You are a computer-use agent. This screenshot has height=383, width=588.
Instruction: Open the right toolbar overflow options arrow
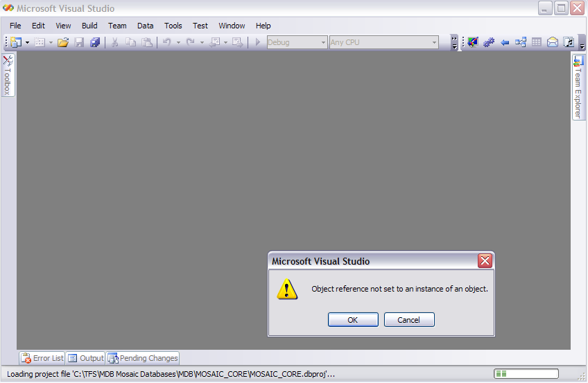(582, 42)
